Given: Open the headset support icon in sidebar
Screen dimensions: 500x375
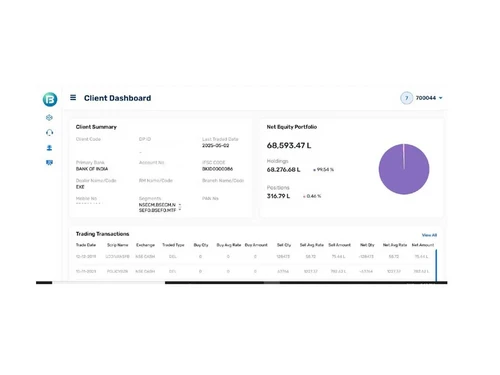Looking at the screenshot, I should (x=49, y=133).
